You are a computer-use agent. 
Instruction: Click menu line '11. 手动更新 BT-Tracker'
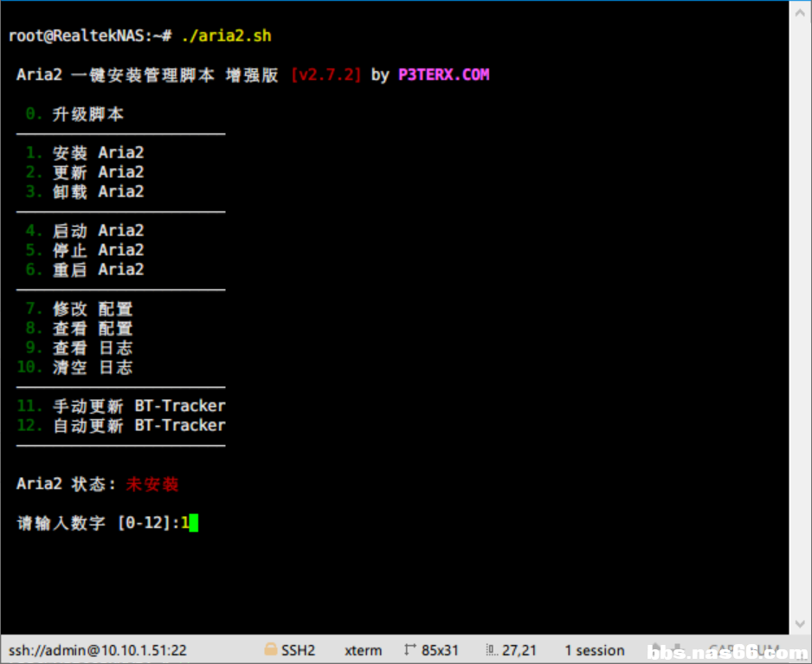(x=121, y=406)
